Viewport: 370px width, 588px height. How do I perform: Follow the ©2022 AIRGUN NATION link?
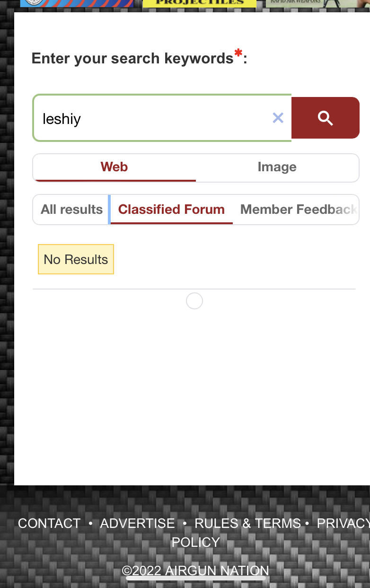pos(195,570)
